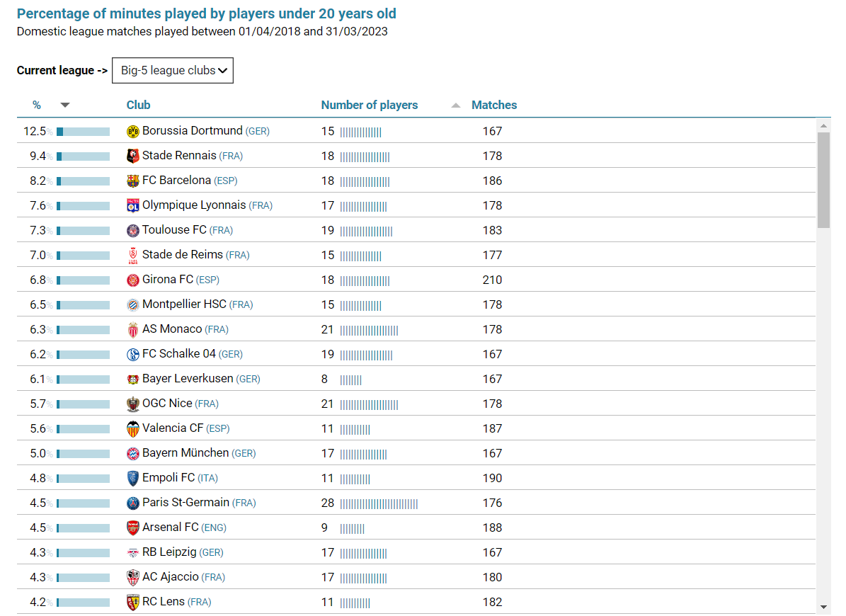Click the Bayer Leverkusen crest icon
The height and width of the screenshot is (616, 846).
[133, 380]
